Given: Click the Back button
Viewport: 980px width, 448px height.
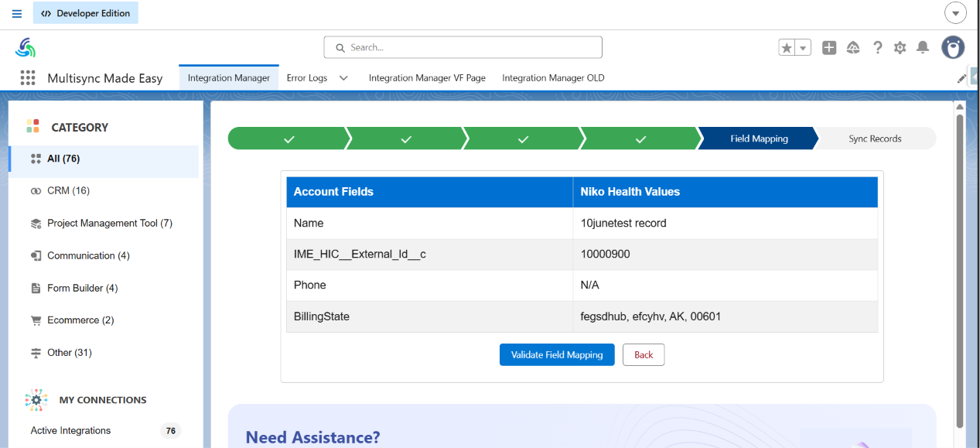Looking at the screenshot, I should [x=644, y=354].
